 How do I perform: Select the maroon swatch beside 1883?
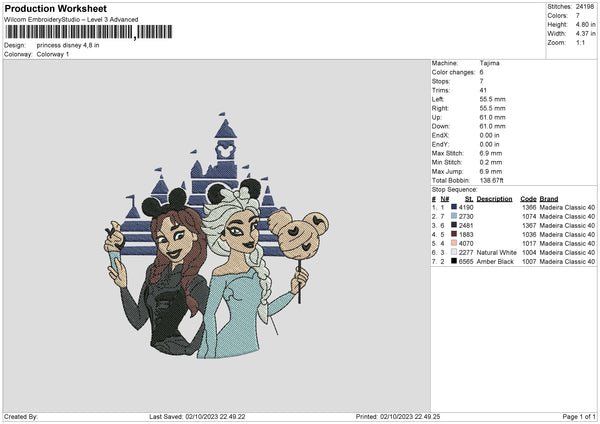click(454, 234)
